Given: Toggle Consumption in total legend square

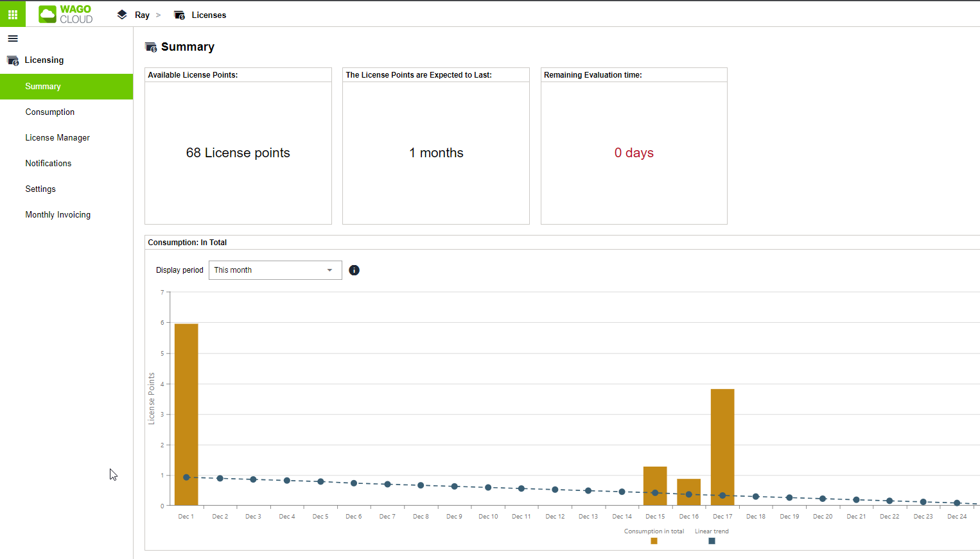Looking at the screenshot, I should (654, 541).
